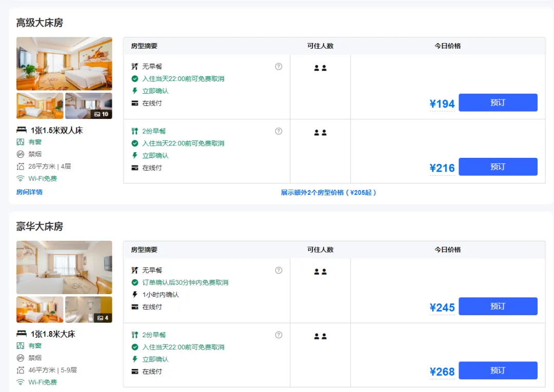Click the 禁烟 no-smoking icon under 豪华大床房
This screenshot has width=554, height=392.
21,358
